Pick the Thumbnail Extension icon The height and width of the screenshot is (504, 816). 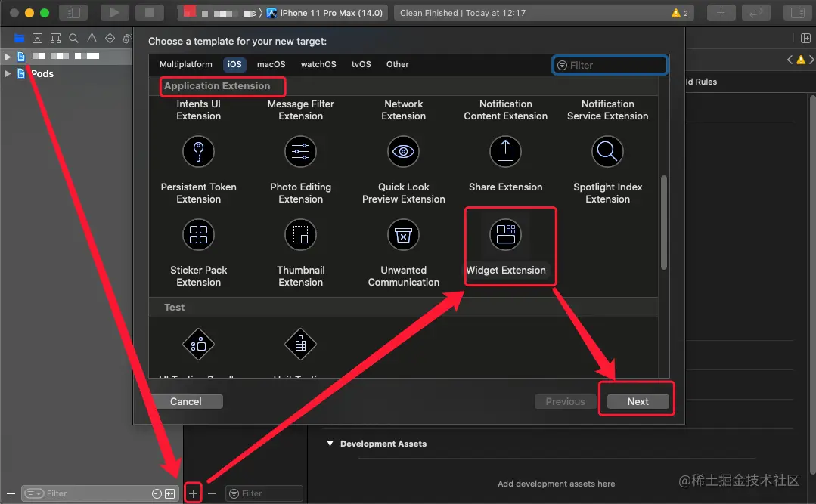point(300,234)
